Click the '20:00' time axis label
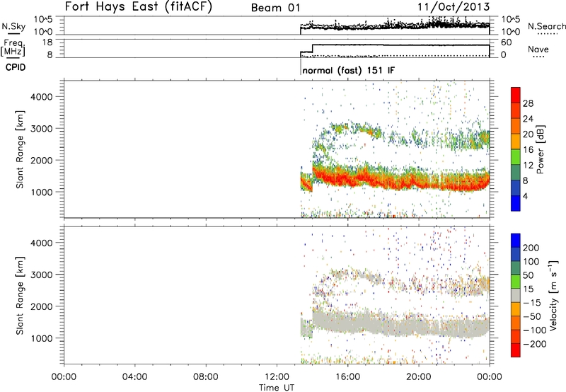566x392 pixels. pyautogui.click(x=418, y=377)
